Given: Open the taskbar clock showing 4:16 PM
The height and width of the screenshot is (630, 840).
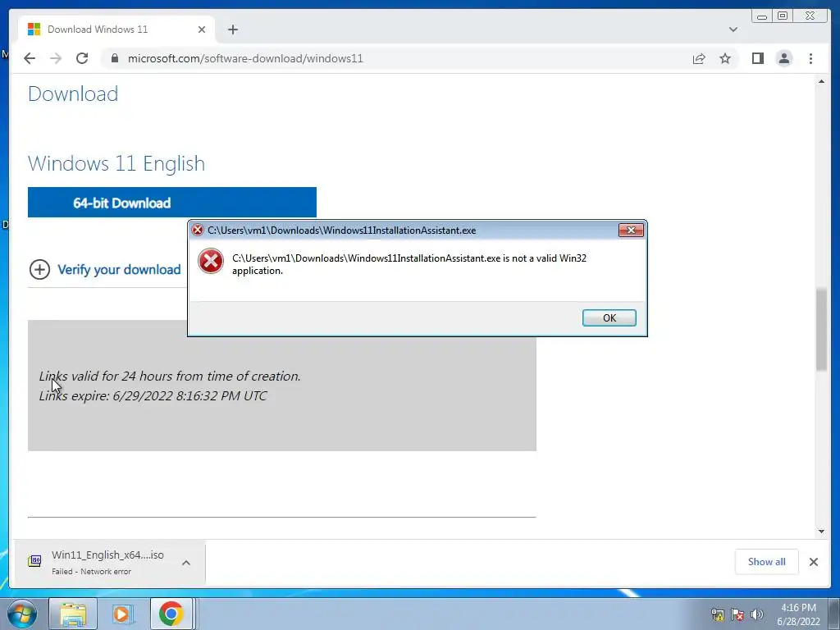Looking at the screenshot, I should point(798,614).
